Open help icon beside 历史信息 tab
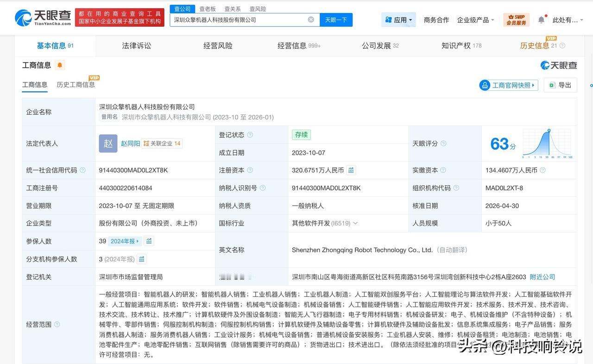The image size is (593, 364). 562,45
